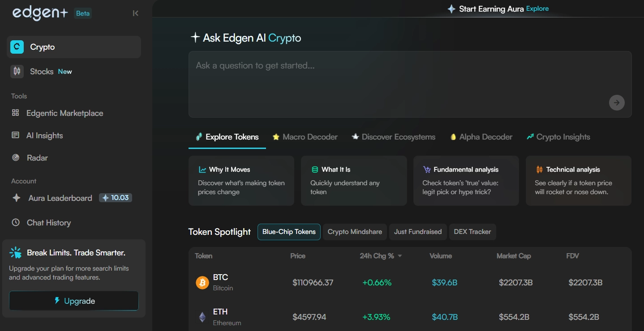This screenshot has height=331, width=644.
Task: Click the Ethereum token icon in the table
Action: coord(202,317)
